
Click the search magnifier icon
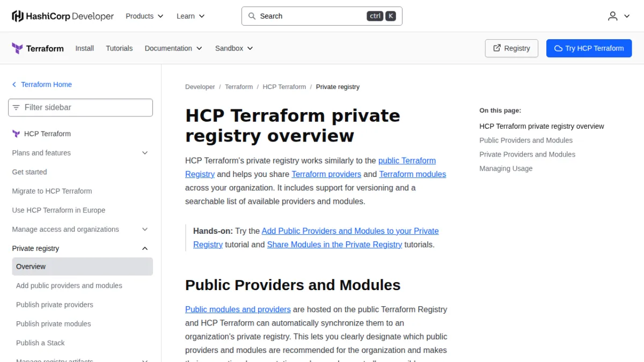tap(252, 16)
